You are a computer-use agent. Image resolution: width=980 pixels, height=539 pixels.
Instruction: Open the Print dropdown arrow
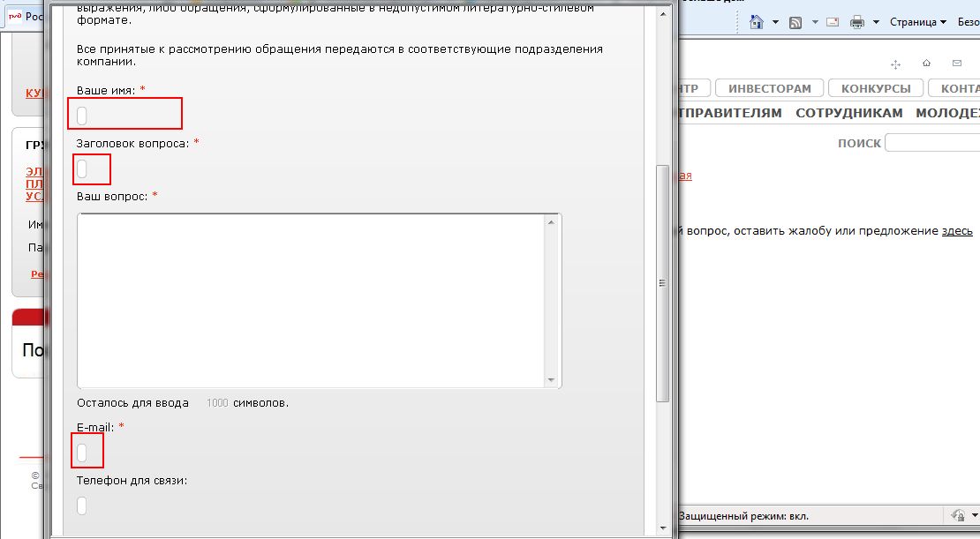[876, 22]
